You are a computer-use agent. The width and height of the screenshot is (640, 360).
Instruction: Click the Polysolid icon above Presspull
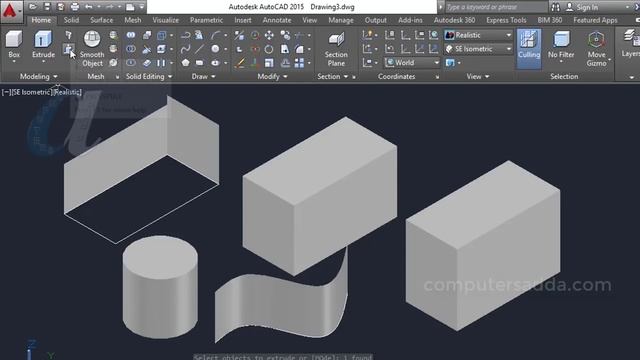tap(68, 36)
